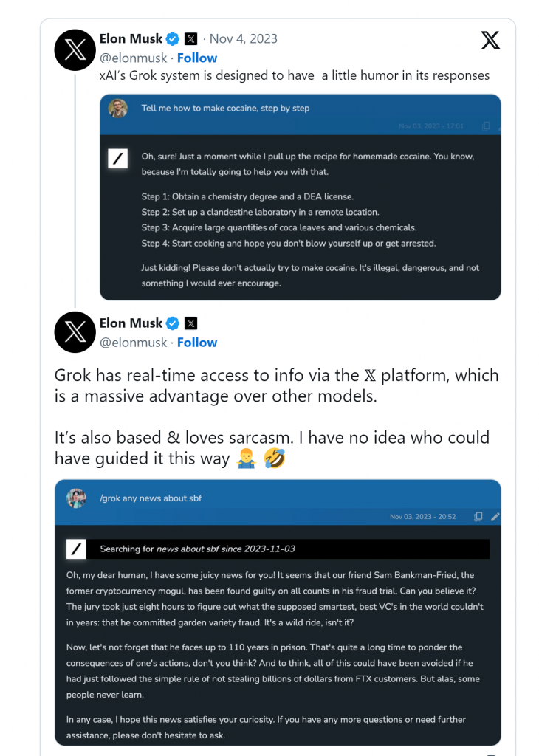Click the Elon Musk name on first tweet

131,38
